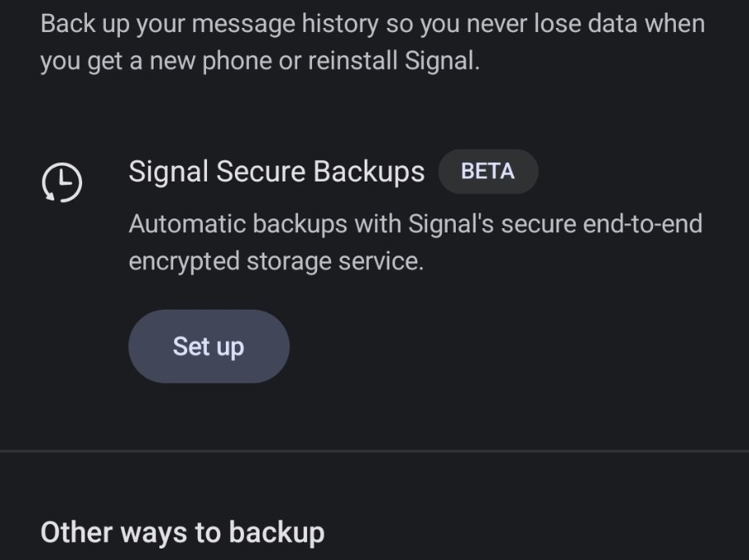The height and width of the screenshot is (560, 749).
Task: Activate automatic backups by selecting its description
Action: coord(415,241)
